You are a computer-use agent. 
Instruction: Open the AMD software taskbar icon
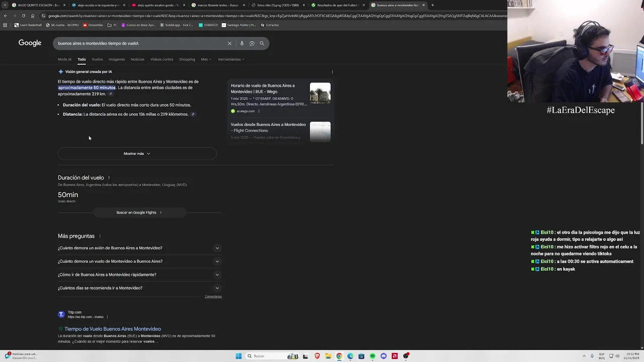pos(394,356)
